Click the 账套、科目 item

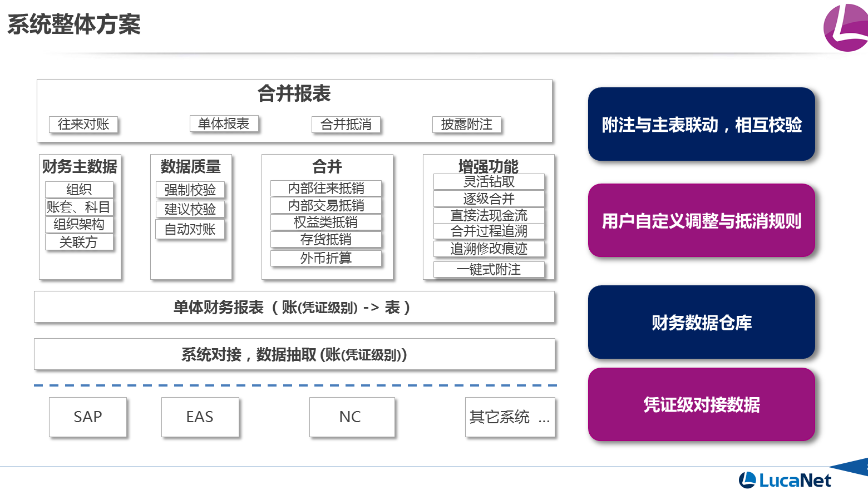tap(79, 207)
